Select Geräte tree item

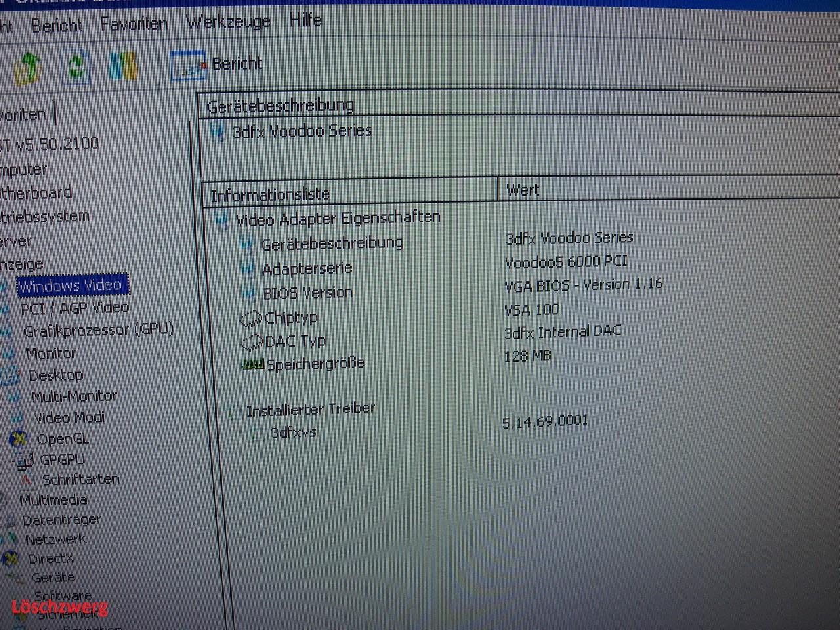click(x=53, y=577)
